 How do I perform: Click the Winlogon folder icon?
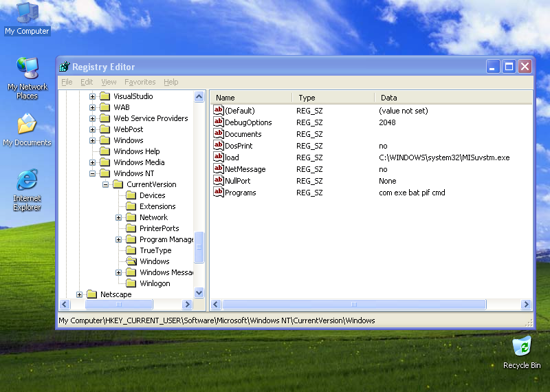point(131,283)
